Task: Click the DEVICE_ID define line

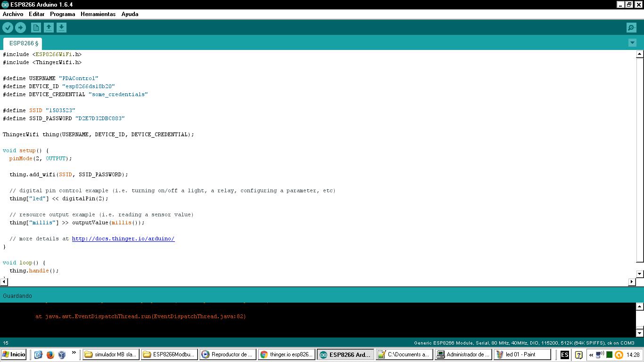Action: pos(59,86)
